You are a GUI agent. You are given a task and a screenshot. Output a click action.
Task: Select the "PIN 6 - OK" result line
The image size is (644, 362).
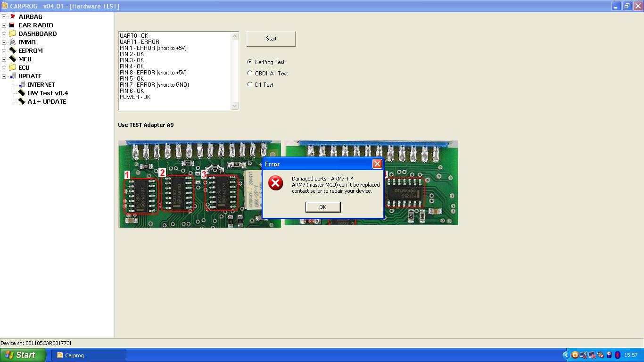coord(132,91)
